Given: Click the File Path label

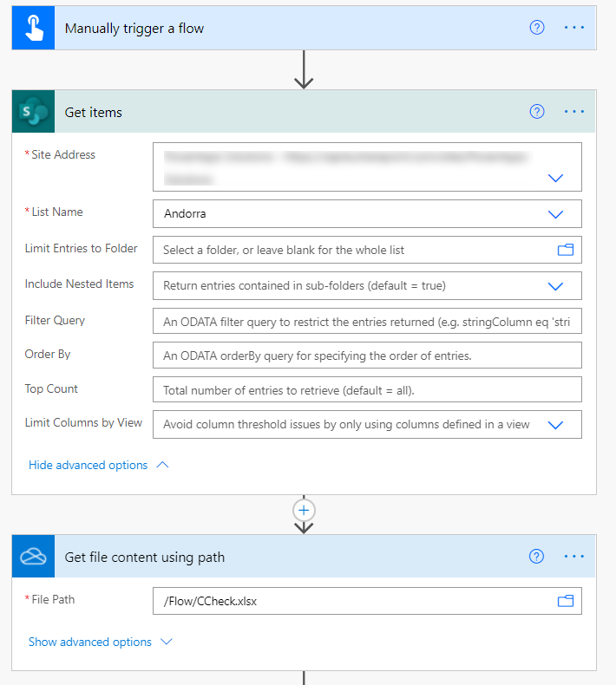Looking at the screenshot, I should pyautogui.click(x=53, y=599).
